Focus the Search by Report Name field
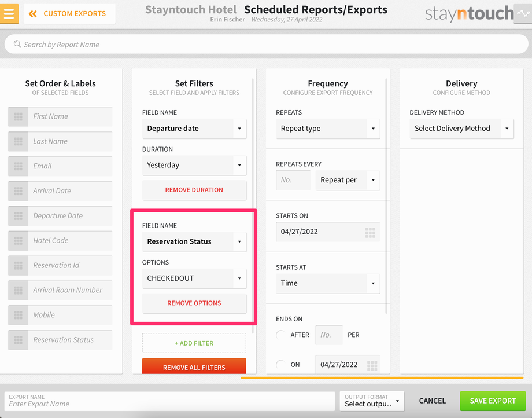Screen dimensions: 532x418 267,44
